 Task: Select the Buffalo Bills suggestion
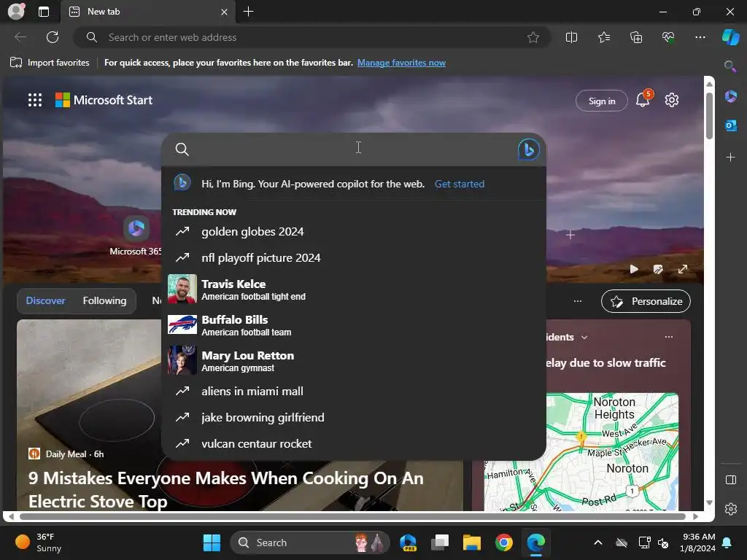tap(353, 324)
